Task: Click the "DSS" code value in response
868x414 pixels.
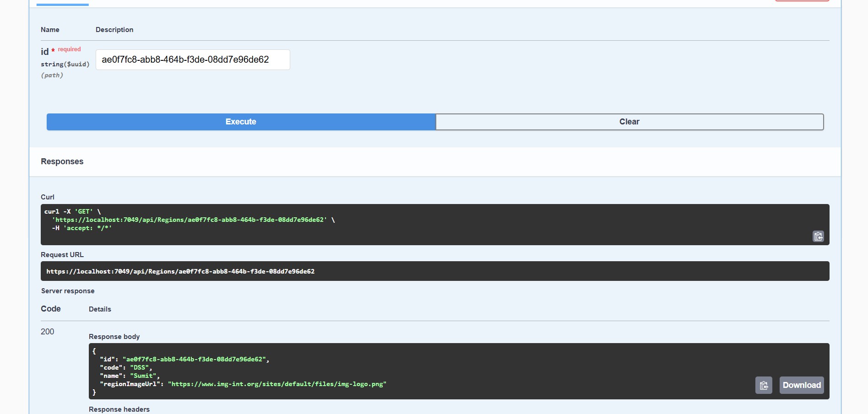Action: coord(139,368)
